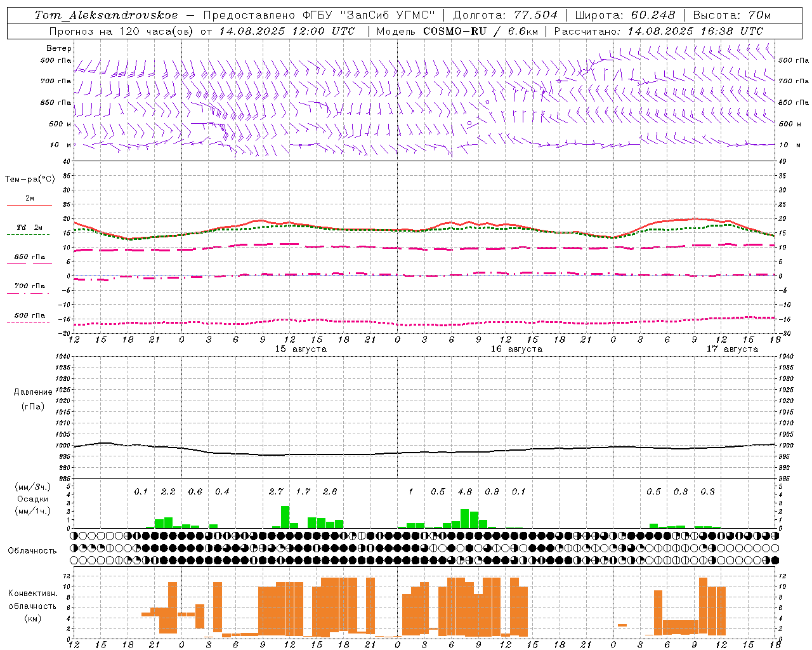Screen dimensions: 812x650
Task: Click the 4.8 precipitation total
Action: click(465, 492)
